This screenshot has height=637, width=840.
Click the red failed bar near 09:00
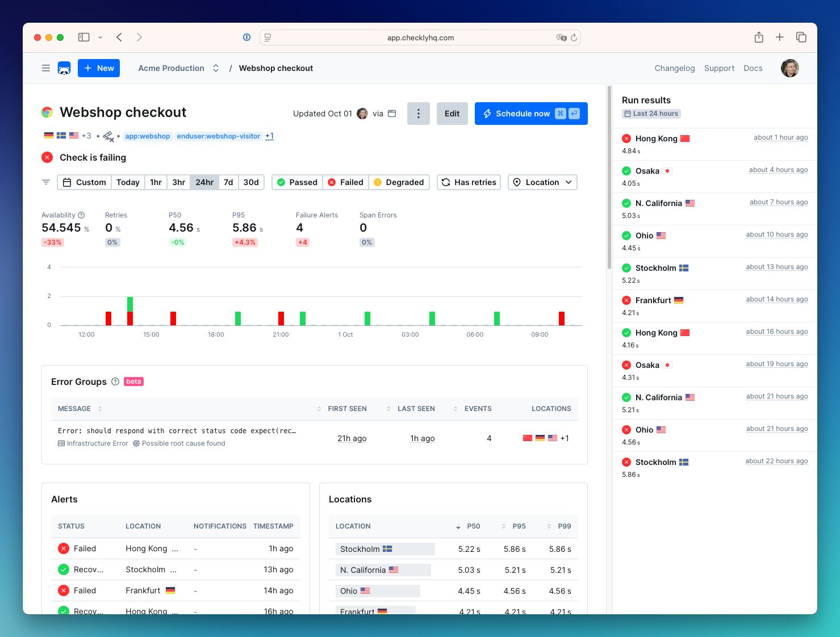point(561,318)
